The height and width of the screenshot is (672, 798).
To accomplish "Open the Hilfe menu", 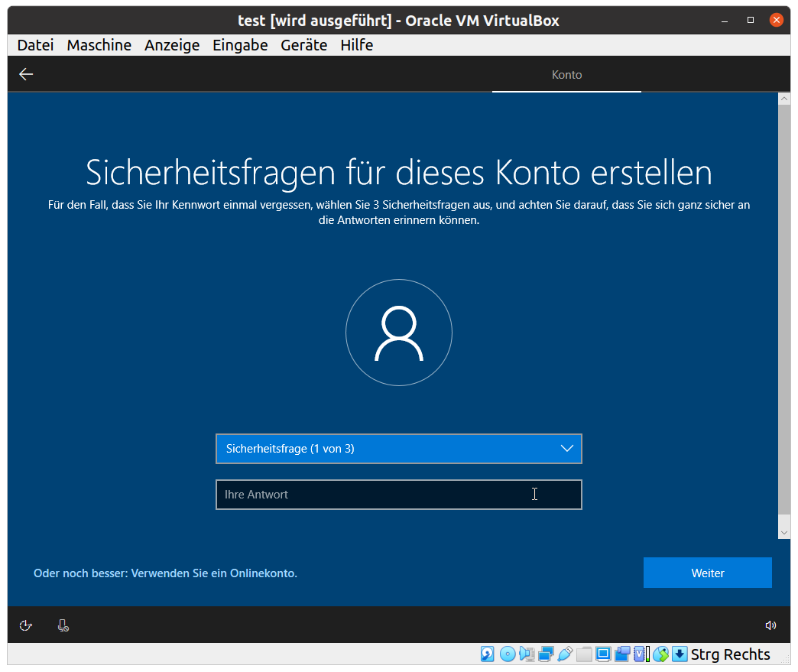I will [357, 45].
